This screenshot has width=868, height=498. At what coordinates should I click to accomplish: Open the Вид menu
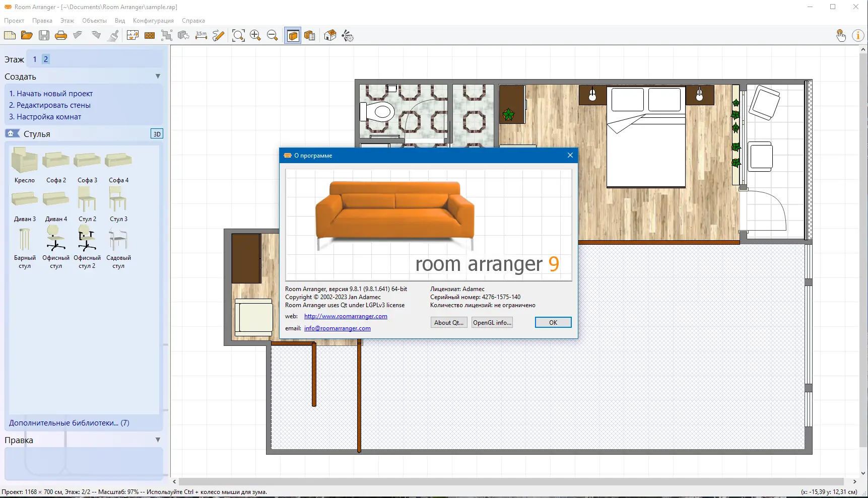click(120, 21)
